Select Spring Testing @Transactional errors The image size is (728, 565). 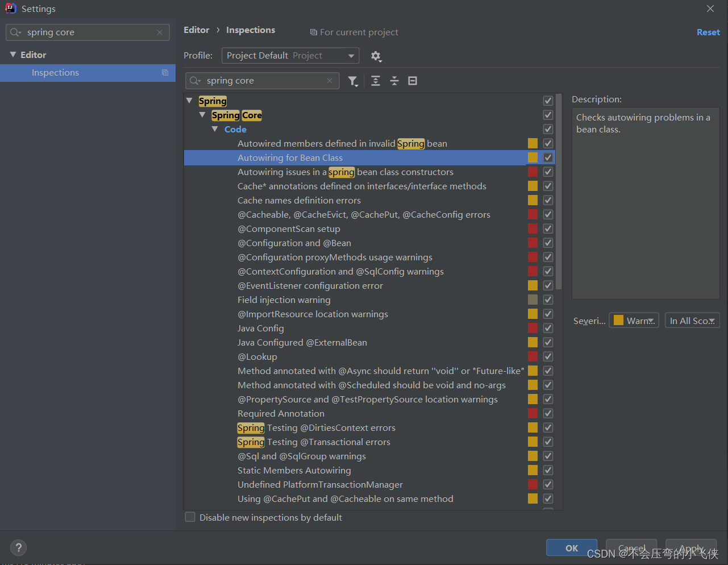click(x=314, y=442)
